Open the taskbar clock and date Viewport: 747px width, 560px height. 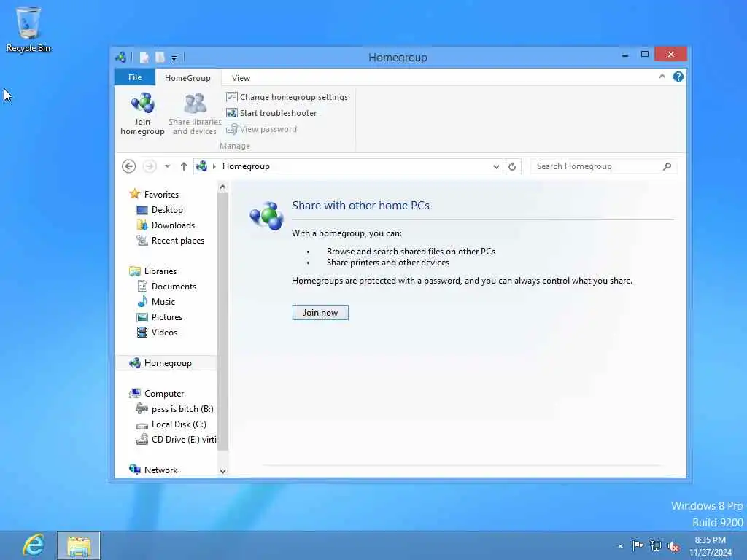click(x=711, y=546)
